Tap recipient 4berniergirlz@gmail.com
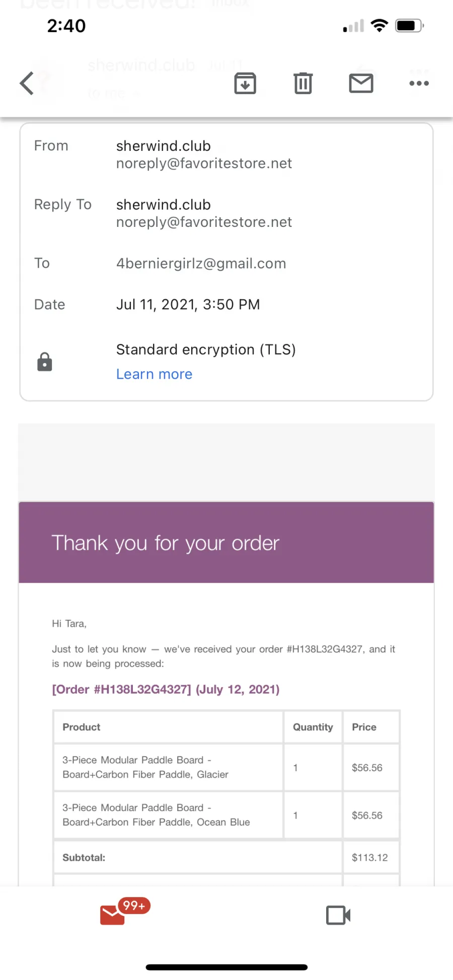The height and width of the screenshot is (980, 453). 201,263
